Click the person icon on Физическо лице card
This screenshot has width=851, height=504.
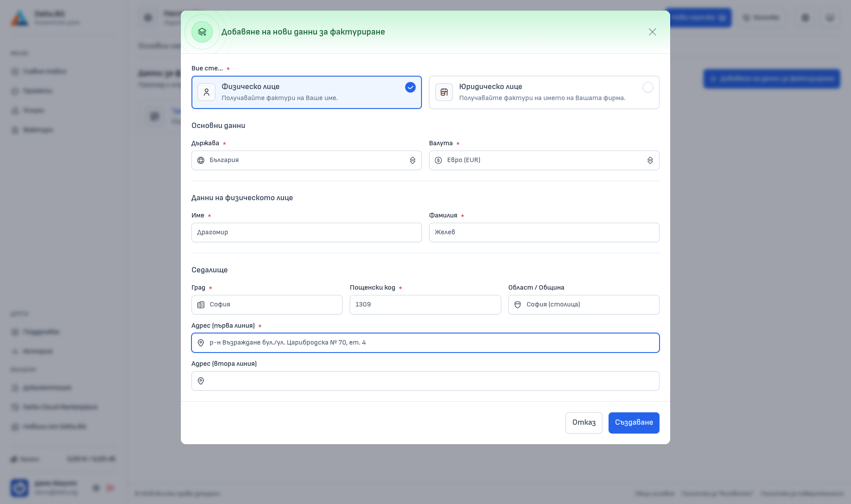pyautogui.click(x=207, y=92)
